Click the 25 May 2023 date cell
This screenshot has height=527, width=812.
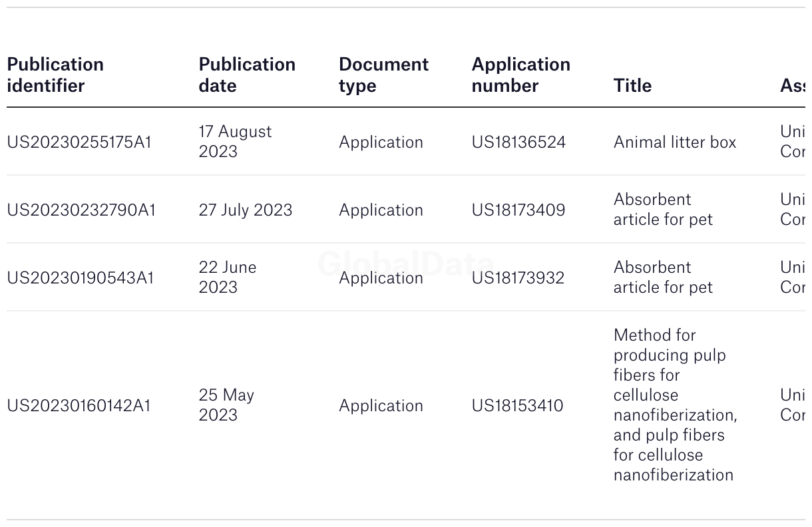226,405
